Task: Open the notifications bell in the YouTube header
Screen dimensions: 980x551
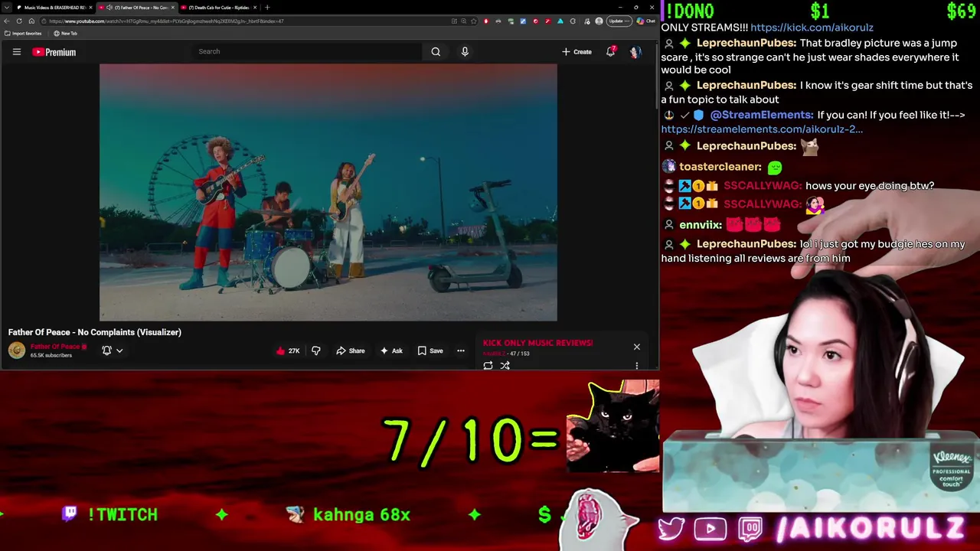Action: [x=610, y=52]
